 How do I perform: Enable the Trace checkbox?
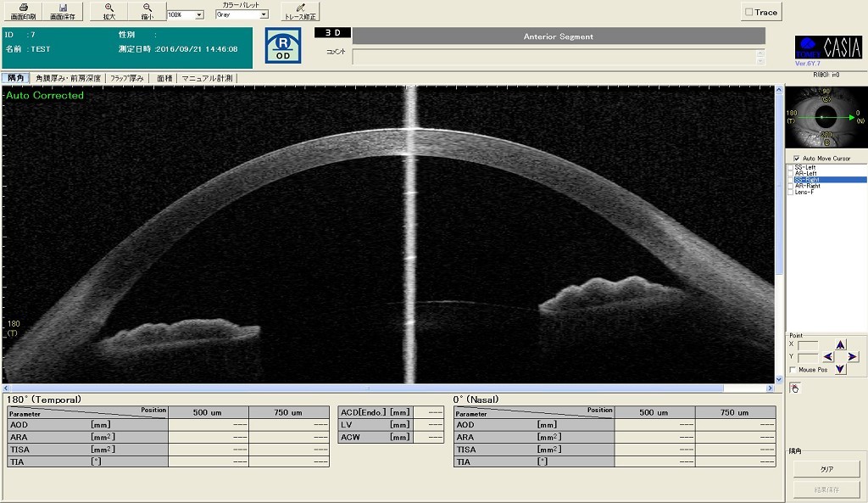tap(749, 12)
